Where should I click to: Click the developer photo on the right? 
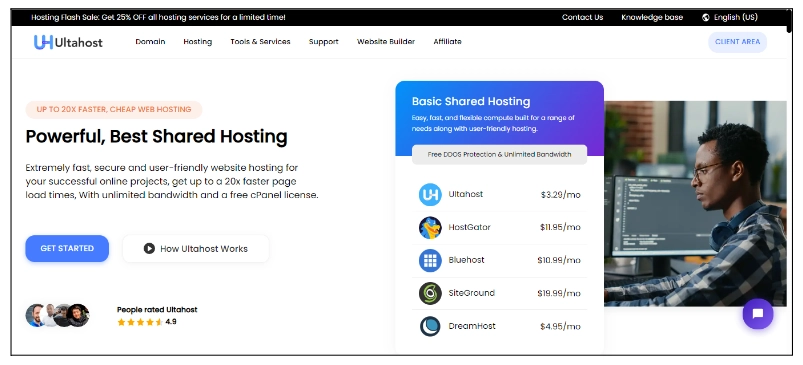point(695,204)
